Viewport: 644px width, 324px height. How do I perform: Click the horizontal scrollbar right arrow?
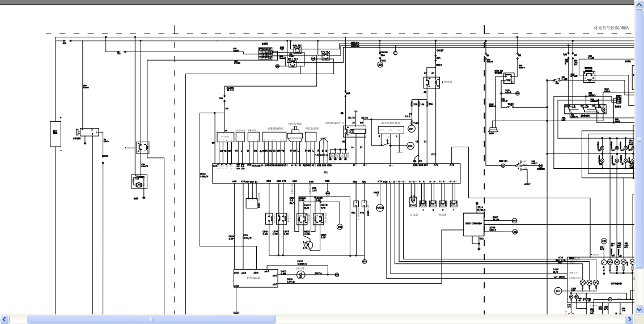pos(630,319)
